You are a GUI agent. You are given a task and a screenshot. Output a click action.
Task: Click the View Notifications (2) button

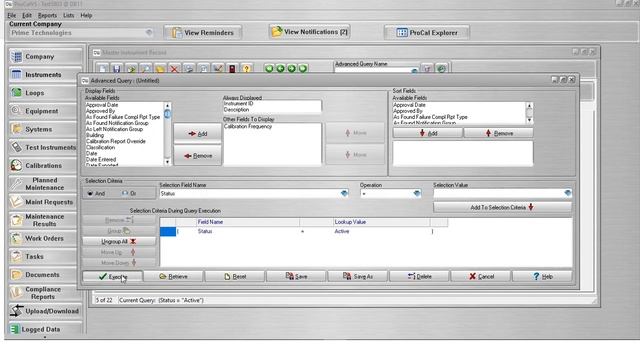pyautogui.click(x=310, y=32)
